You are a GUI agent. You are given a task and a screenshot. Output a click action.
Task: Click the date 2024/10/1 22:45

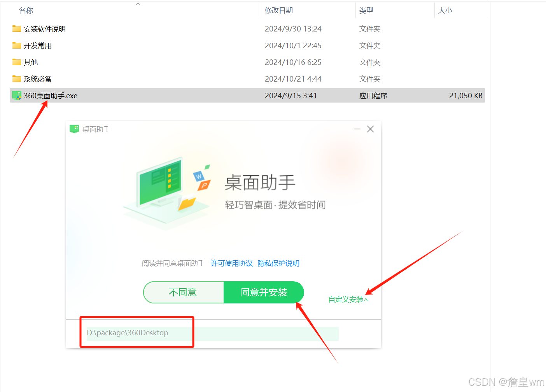[x=293, y=46]
